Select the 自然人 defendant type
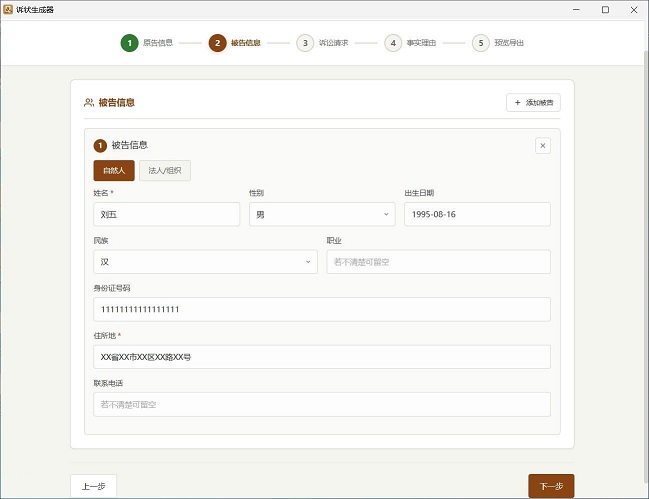 (x=113, y=171)
